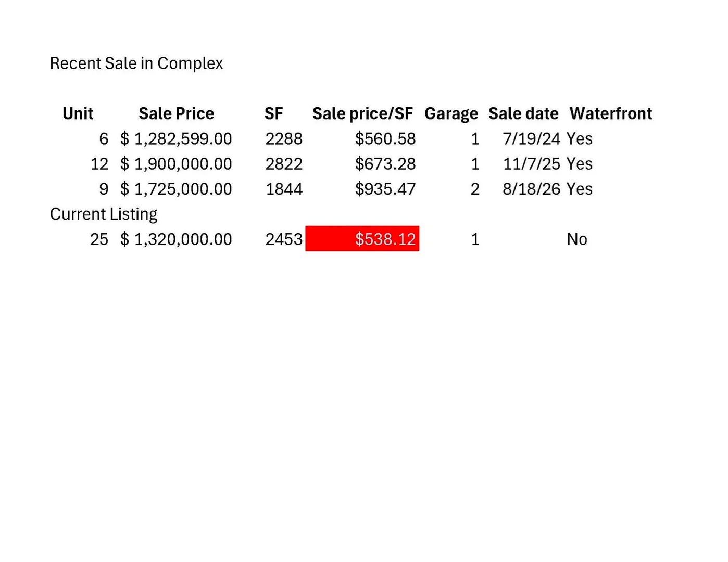Select the unit 25 cell
The height and width of the screenshot is (562, 728).
coord(99,239)
